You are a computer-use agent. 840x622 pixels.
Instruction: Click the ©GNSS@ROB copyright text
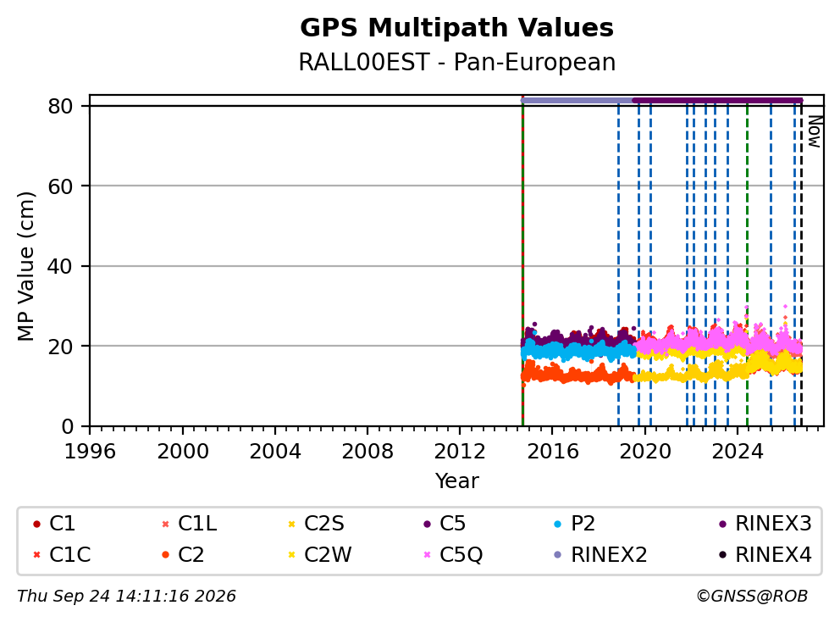[x=752, y=597]
